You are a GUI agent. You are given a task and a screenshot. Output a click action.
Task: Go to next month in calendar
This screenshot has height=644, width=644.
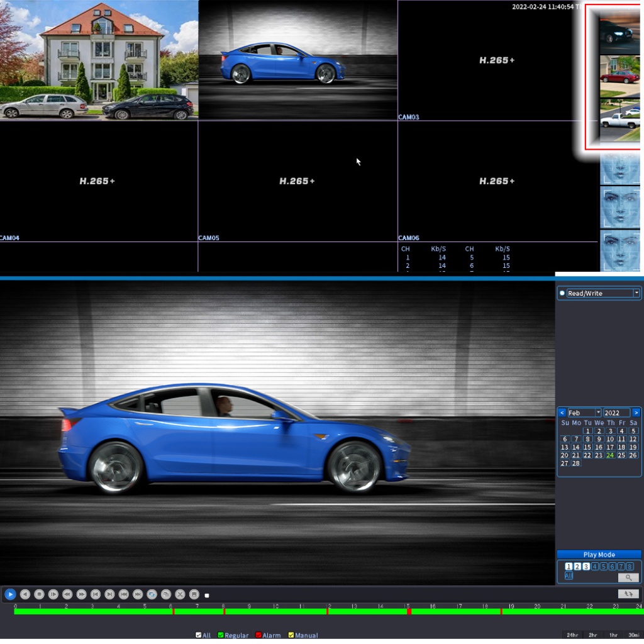pyautogui.click(x=636, y=413)
